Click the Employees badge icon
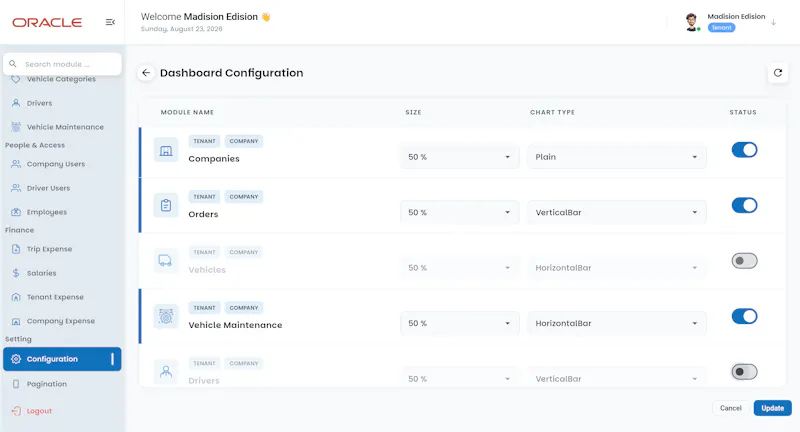The width and height of the screenshot is (800, 432). (x=16, y=212)
